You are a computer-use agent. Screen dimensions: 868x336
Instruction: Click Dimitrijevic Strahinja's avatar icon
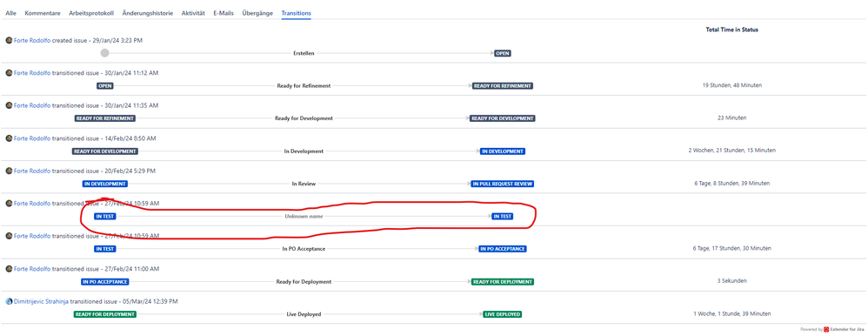9,302
